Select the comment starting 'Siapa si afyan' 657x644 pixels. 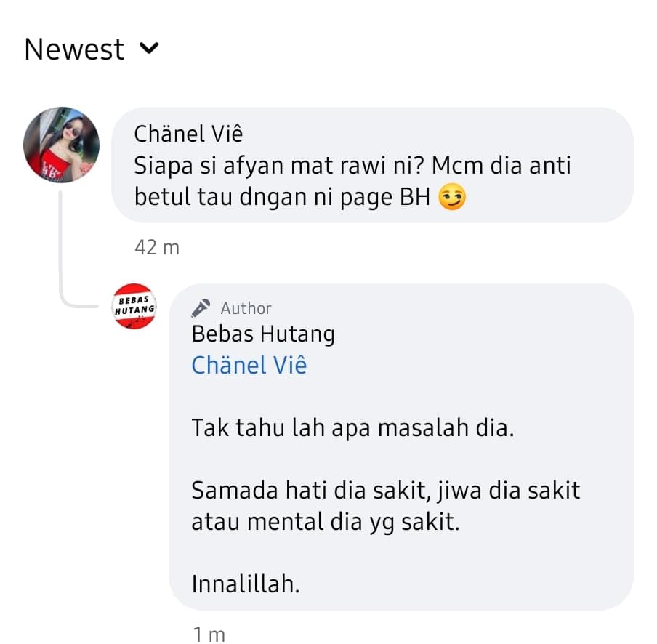(x=352, y=181)
